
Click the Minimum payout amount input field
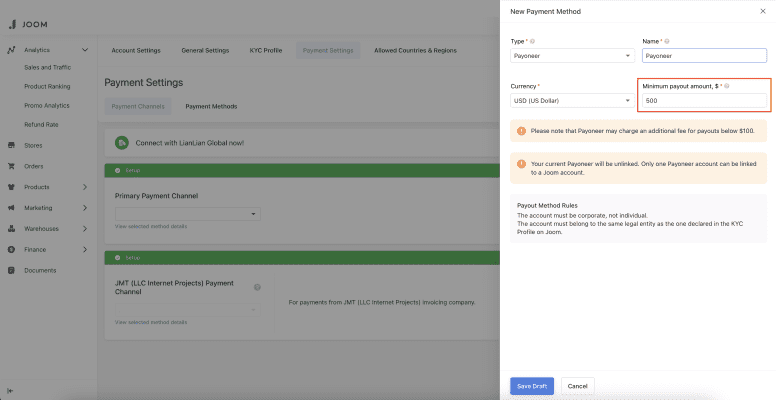click(704, 100)
